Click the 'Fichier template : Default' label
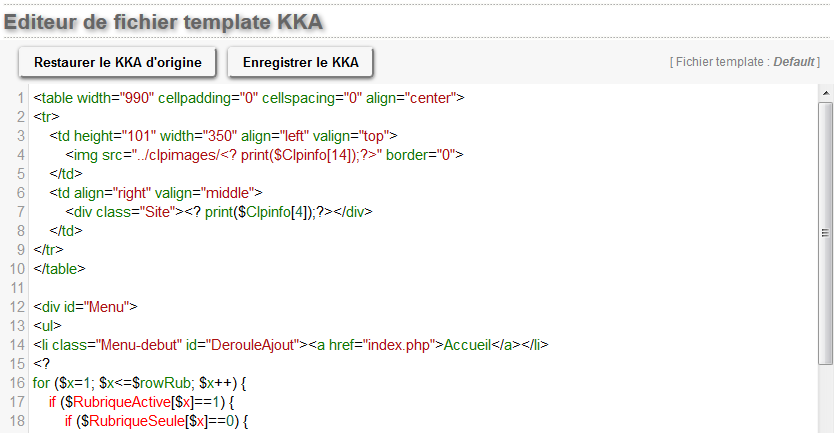834x433 pixels. (743, 62)
